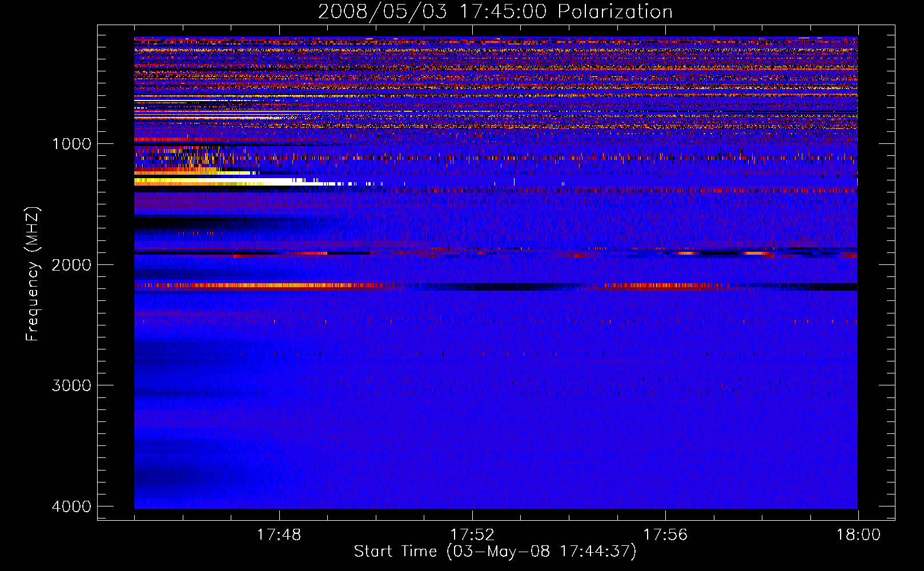Click the 18:00 time tick label
Screen dimensions: 924x571
coord(858,535)
